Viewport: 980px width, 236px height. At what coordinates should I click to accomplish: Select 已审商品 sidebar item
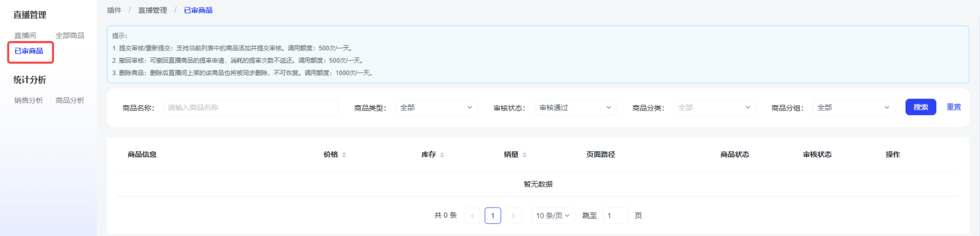point(29,51)
